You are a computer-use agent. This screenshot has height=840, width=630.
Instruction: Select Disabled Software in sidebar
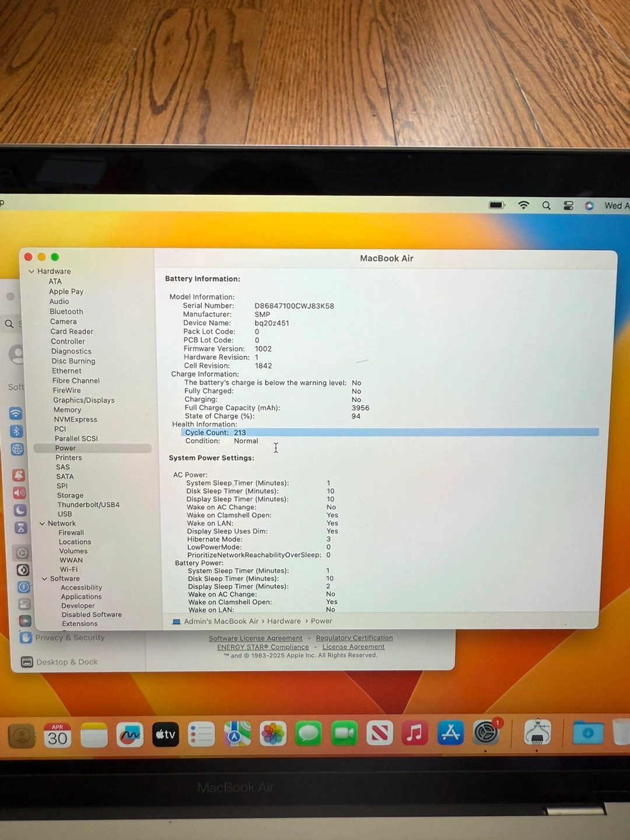click(92, 615)
